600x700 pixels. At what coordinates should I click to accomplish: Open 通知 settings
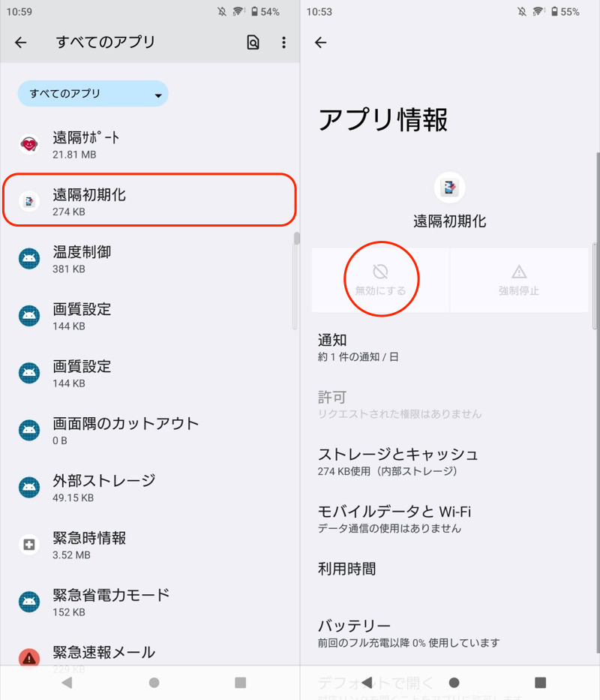pyautogui.click(x=450, y=348)
